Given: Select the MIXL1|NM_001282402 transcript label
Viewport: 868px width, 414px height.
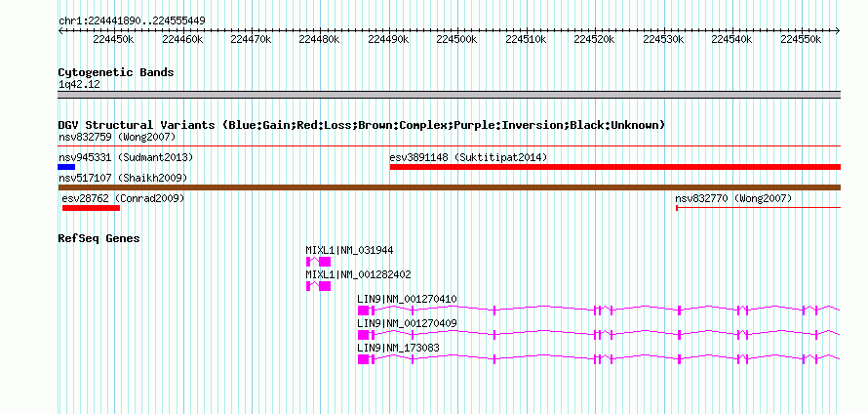Looking at the screenshot, I should click(358, 275).
